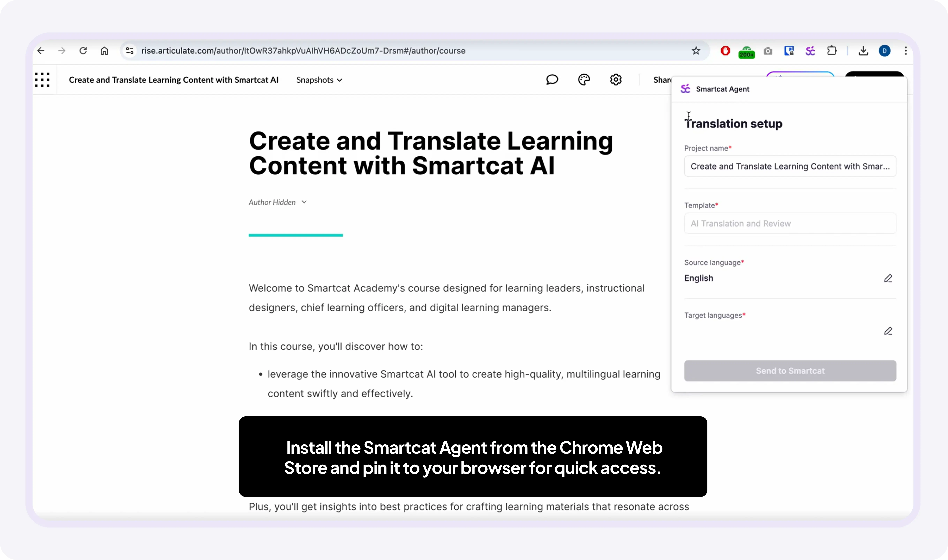Open the Rise apps grid menu
Screen dimensions: 948x560
coord(42,80)
